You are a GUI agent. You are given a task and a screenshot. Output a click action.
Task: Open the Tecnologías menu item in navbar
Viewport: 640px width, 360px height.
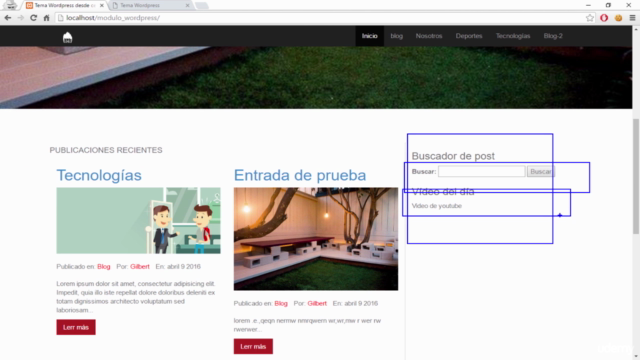point(513,36)
